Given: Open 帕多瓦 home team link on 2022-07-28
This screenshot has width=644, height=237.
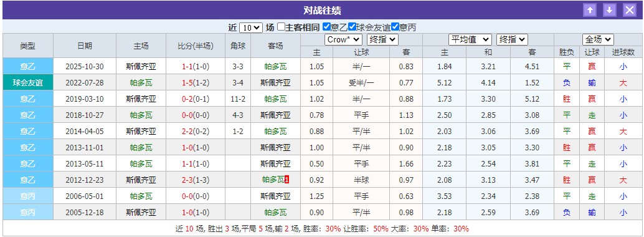Looking at the screenshot, I should [141, 83].
